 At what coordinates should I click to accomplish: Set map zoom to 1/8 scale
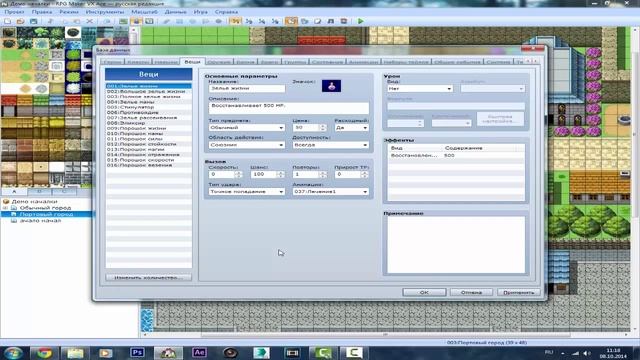(276, 21)
